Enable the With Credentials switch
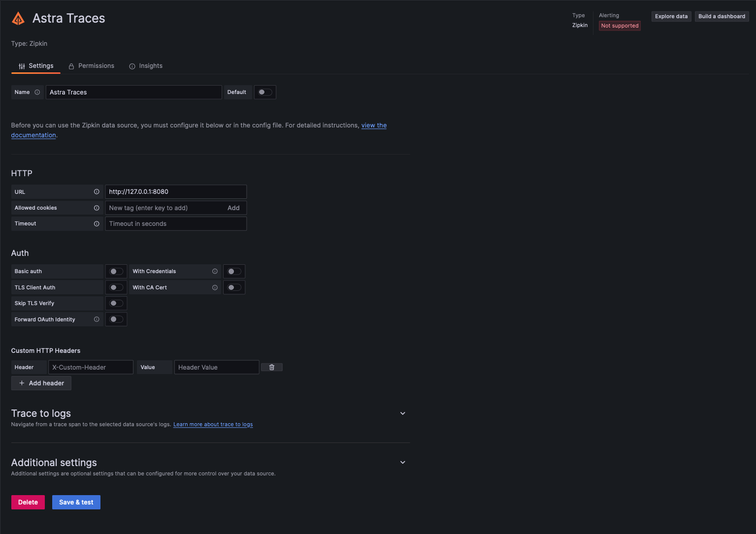 coord(234,271)
